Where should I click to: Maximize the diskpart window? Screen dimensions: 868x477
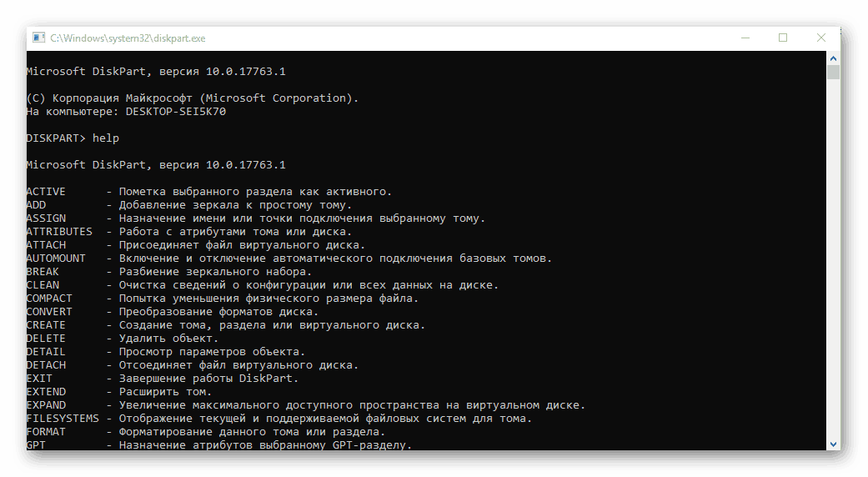[x=783, y=38]
